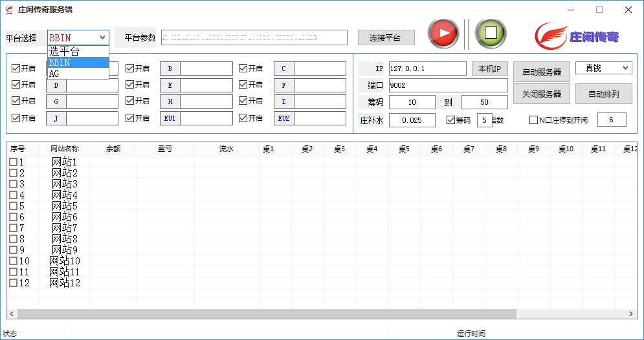Click the 自动排列 button
The width and height of the screenshot is (644, 340).
tap(603, 94)
